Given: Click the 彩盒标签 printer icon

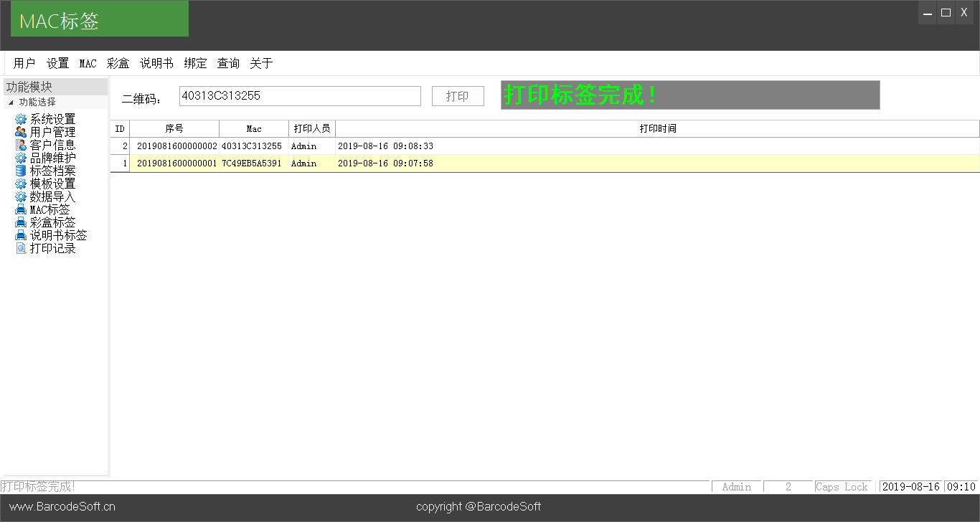Looking at the screenshot, I should [21, 222].
